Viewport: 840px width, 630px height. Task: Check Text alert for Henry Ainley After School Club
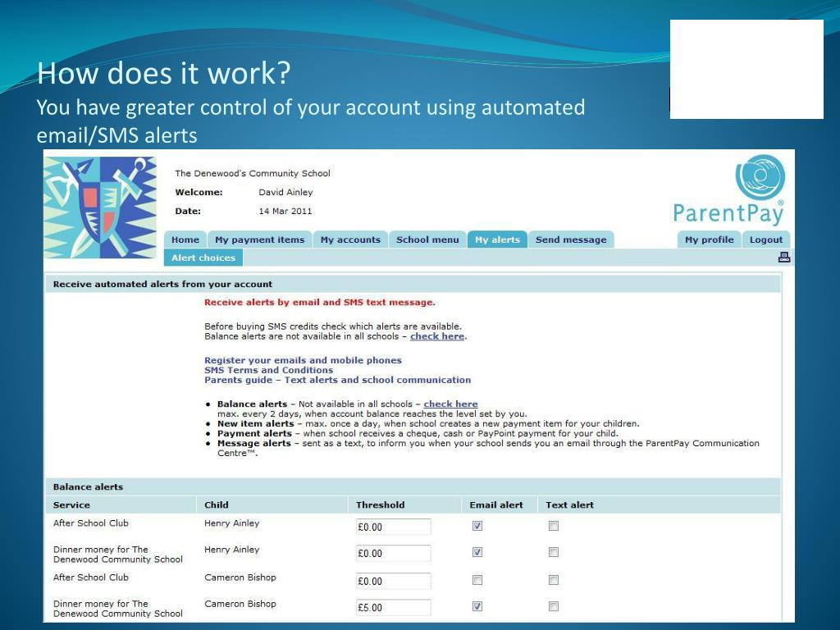(554, 526)
